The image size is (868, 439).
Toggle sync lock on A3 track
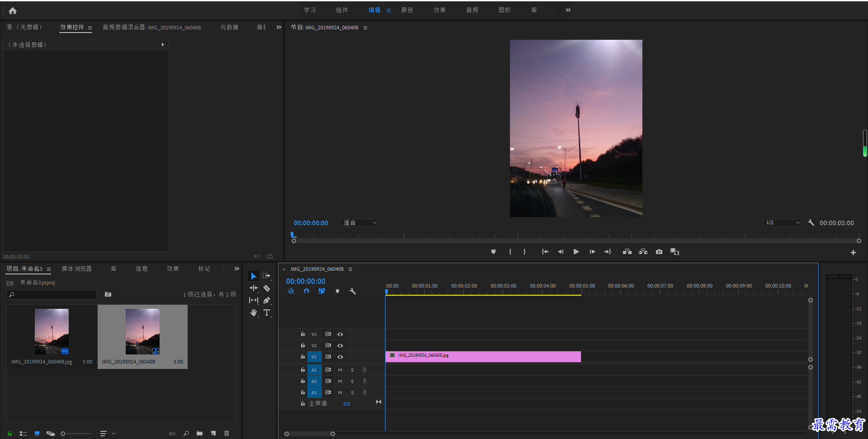(x=328, y=392)
